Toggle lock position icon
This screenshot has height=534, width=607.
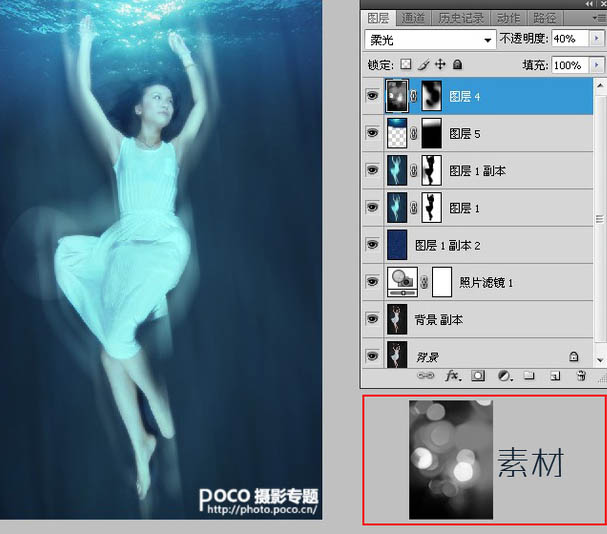tap(440, 64)
